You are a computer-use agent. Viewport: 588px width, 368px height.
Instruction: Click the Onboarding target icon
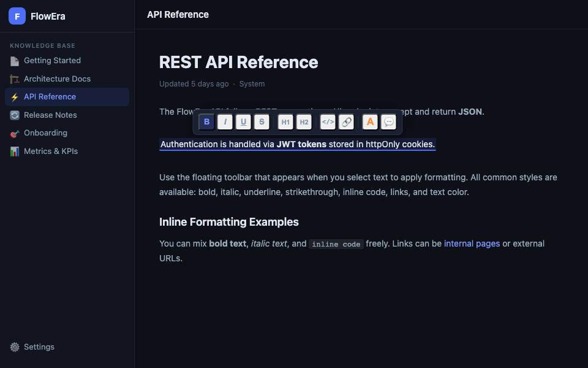point(15,133)
